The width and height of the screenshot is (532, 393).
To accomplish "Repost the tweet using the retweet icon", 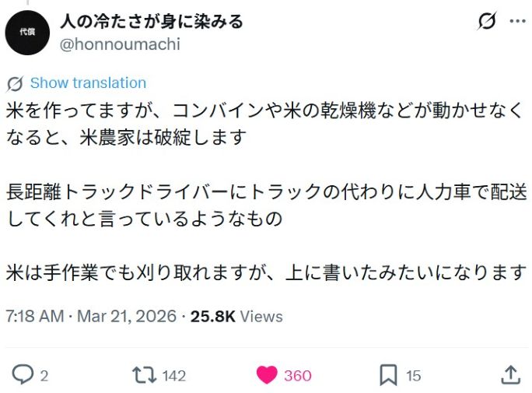I will pos(144,375).
